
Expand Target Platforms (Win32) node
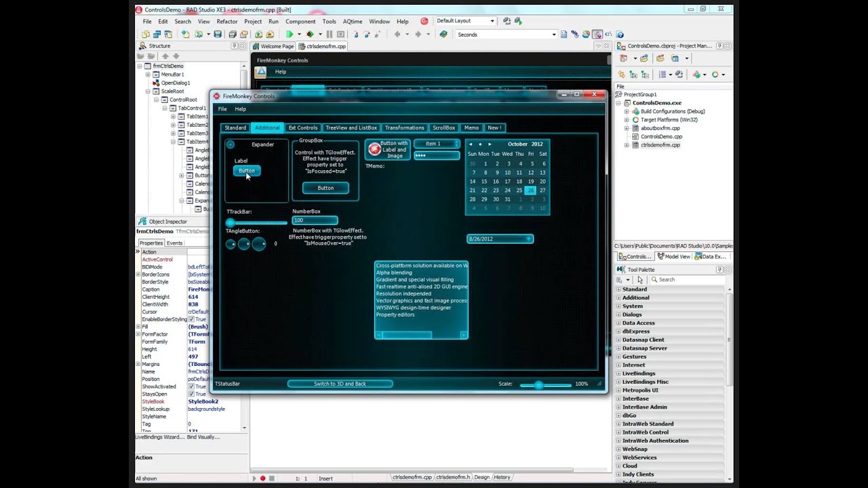[627, 119]
